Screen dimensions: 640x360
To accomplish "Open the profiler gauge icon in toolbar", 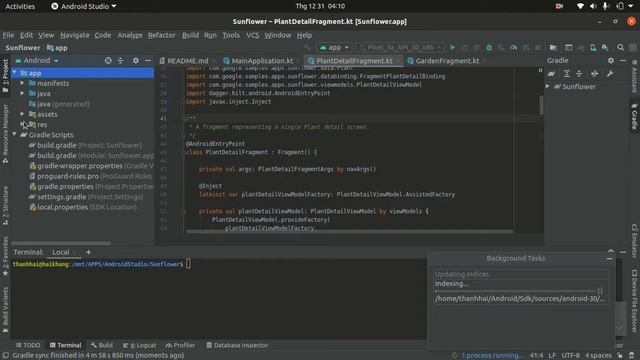I will (x=513, y=48).
